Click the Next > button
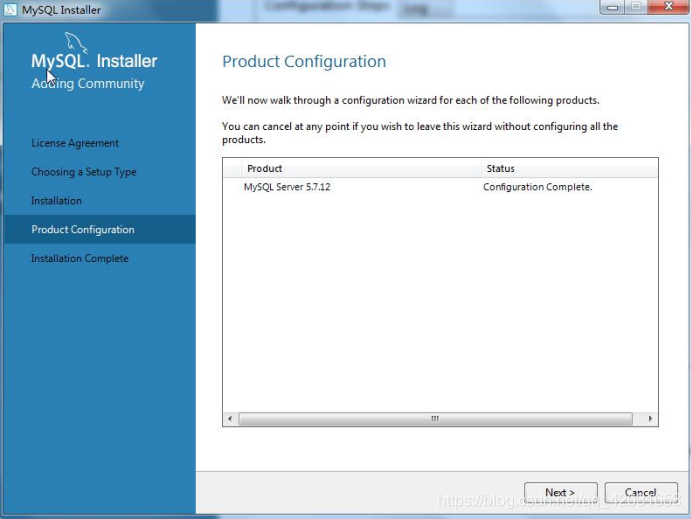 [x=561, y=493]
